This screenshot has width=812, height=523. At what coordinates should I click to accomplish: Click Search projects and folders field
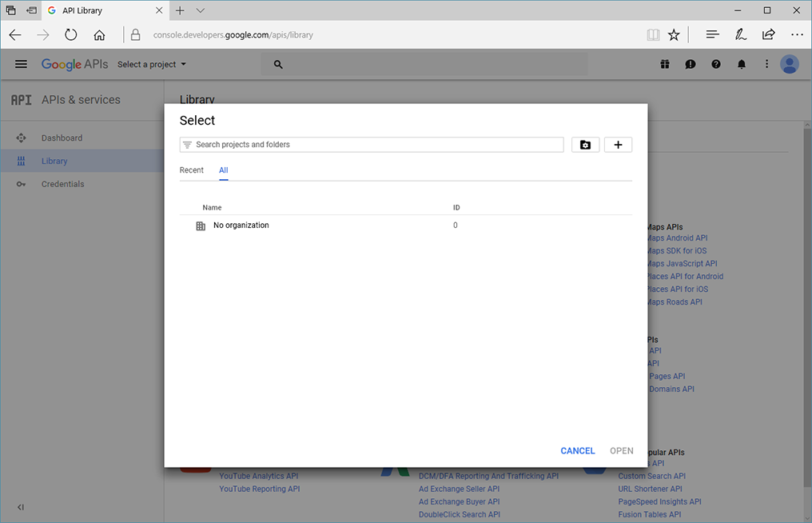[372, 145]
